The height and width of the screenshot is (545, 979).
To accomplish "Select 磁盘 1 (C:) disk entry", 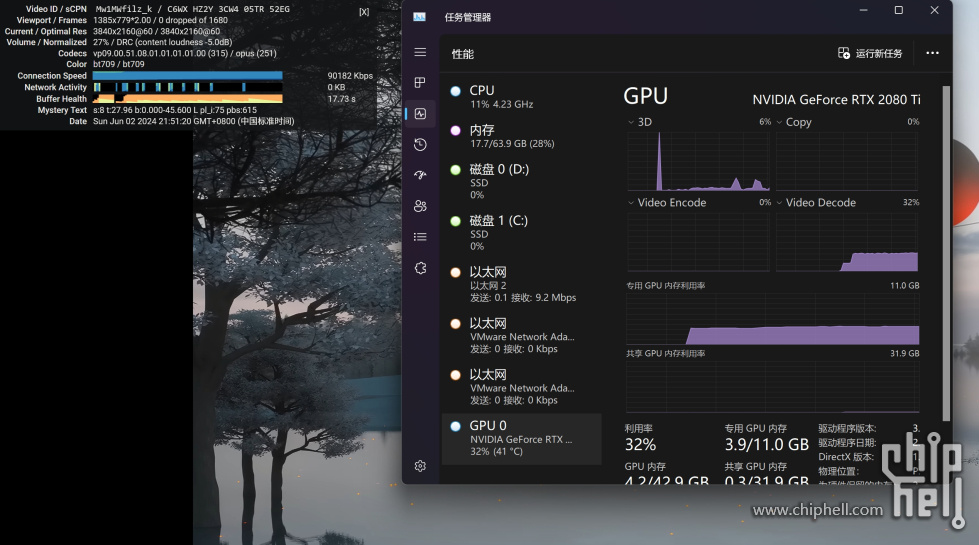I will click(x=521, y=233).
